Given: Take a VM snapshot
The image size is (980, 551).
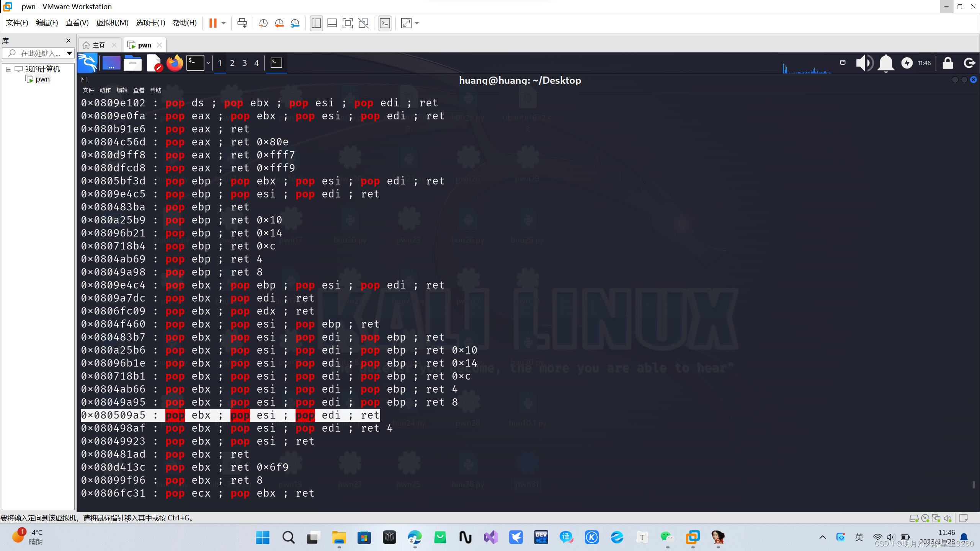Looking at the screenshot, I should (x=263, y=23).
